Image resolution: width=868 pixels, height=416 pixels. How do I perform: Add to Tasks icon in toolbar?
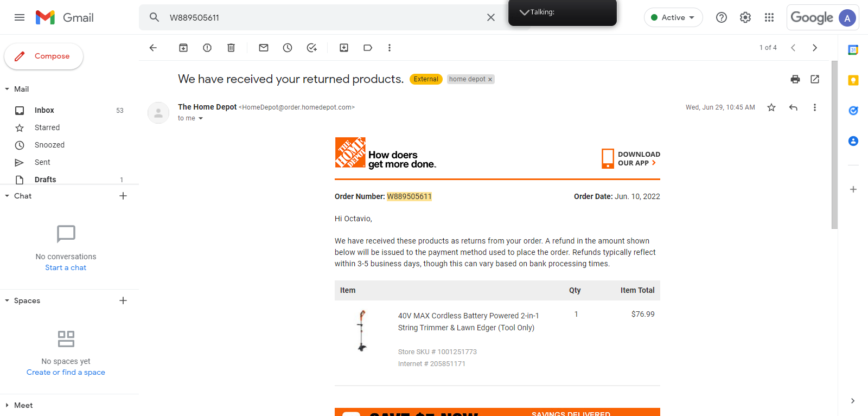pos(311,48)
